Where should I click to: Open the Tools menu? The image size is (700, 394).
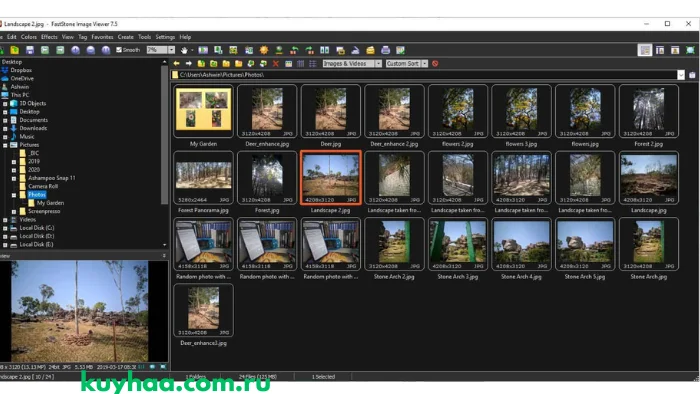(144, 37)
